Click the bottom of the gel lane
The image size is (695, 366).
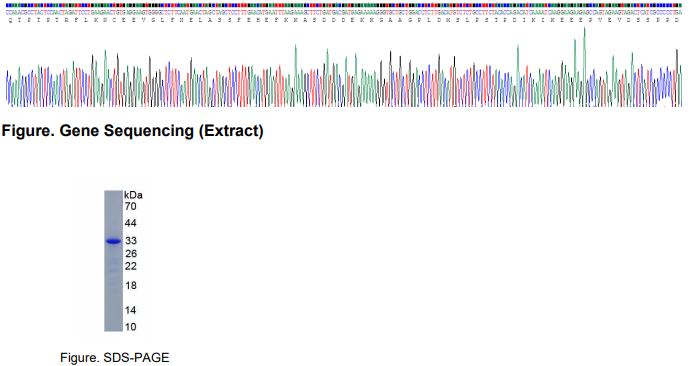click(x=113, y=328)
